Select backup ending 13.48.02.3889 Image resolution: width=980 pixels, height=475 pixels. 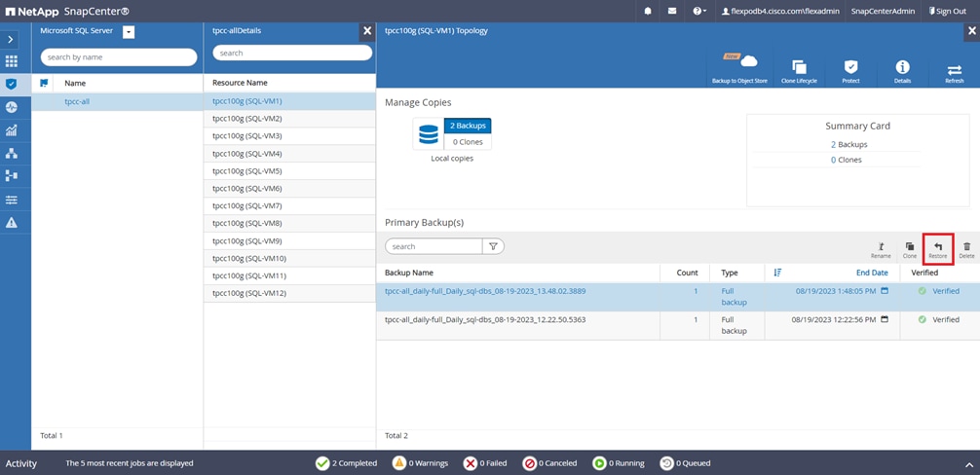677,297
